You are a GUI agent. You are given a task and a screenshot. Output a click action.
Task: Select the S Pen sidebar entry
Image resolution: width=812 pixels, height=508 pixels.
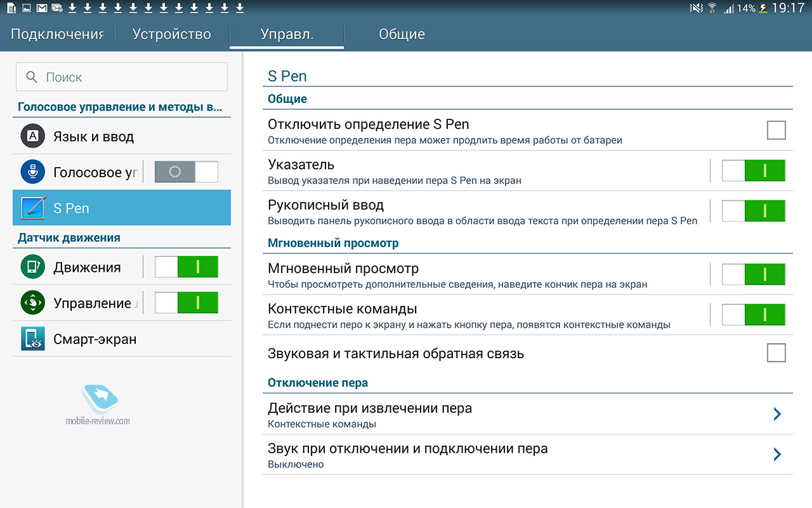122,208
